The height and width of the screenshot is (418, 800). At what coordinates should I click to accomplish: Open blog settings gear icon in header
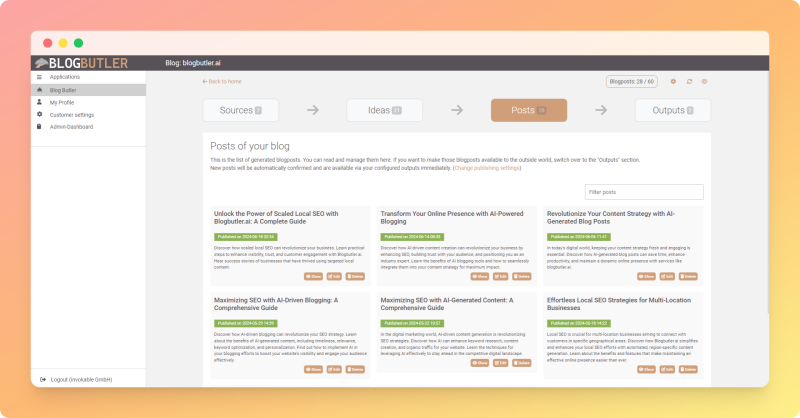click(x=673, y=81)
